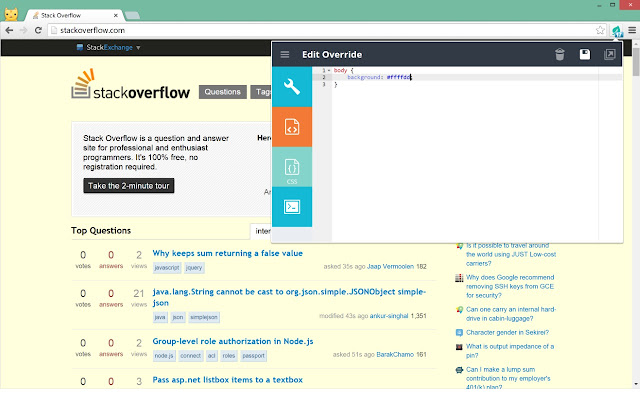Select the Stack Overflow browser tab
Image resolution: width=640 pixels, height=400 pixels.
(71, 16)
